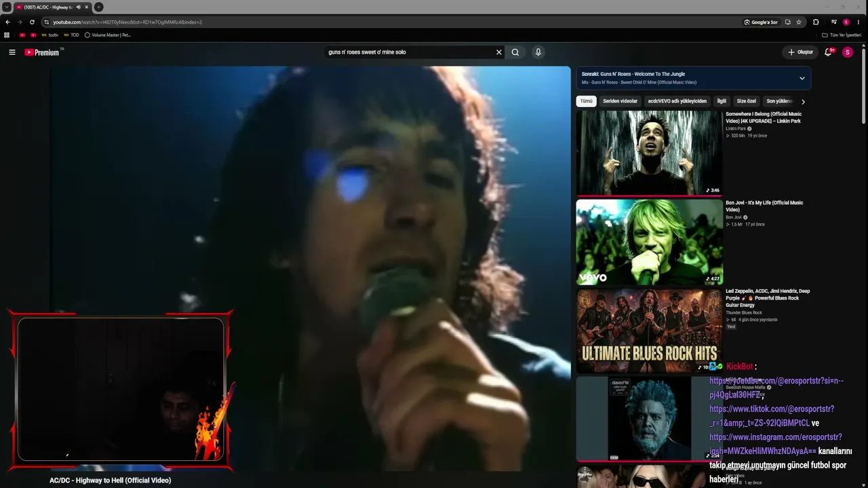Open the second YouTube bookmark
This screenshot has width=868, height=488.
(x=33, y=35)
